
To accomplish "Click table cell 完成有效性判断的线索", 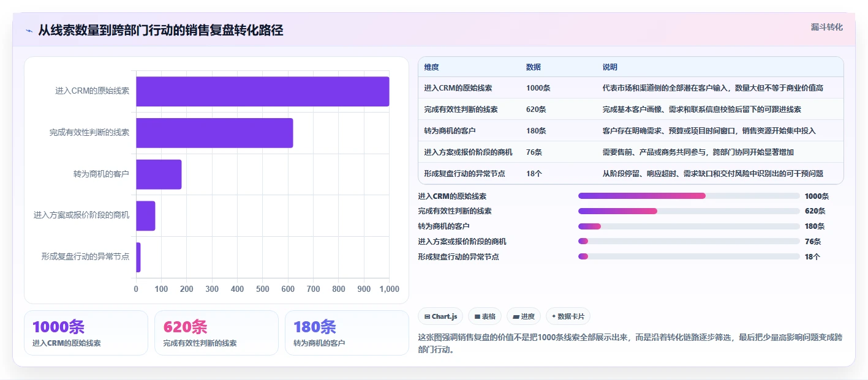I will coord(461,110).
